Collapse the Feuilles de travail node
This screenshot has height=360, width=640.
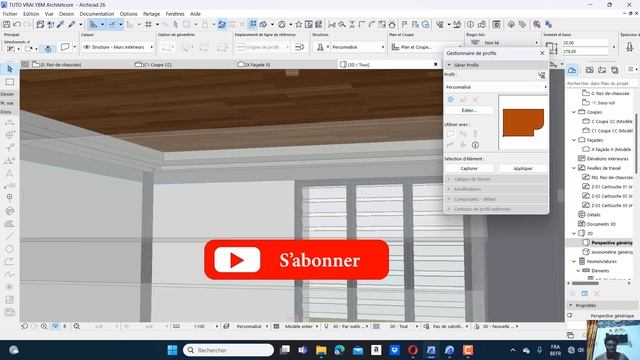tap(574, 168)
